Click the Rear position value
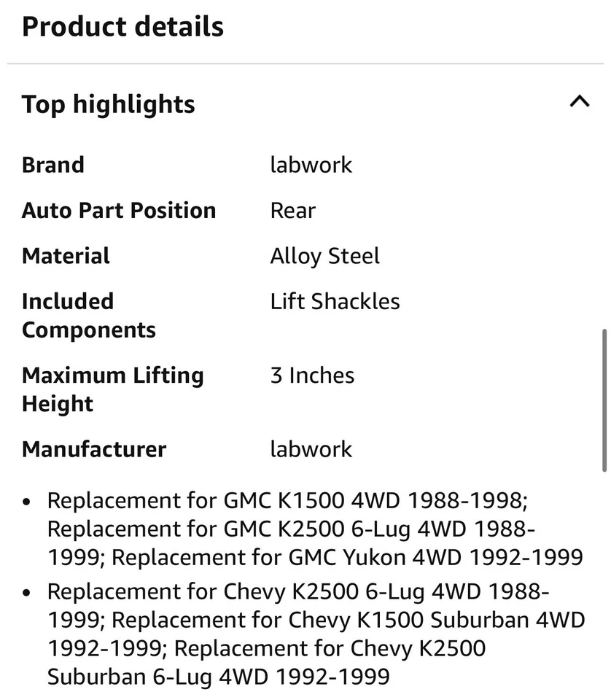The width and height of the screenshot is (611, 700). pyautogui.click(x=292, y=210)
